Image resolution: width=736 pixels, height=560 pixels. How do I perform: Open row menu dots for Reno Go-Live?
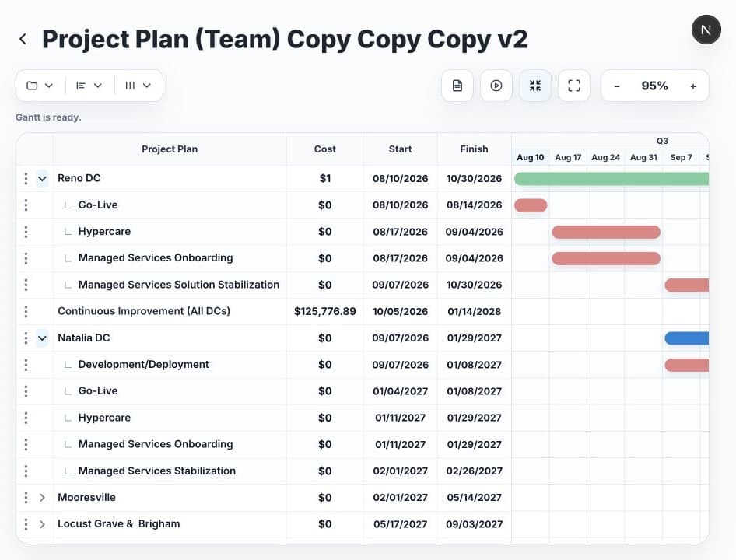point(26,205)
